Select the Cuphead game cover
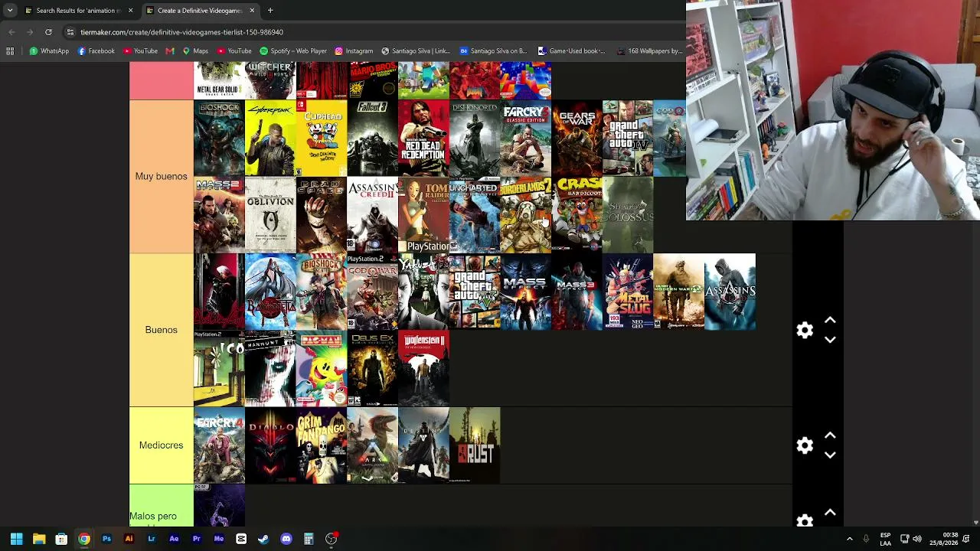Viewport: 980px width, 551px height. pos(322,139)
